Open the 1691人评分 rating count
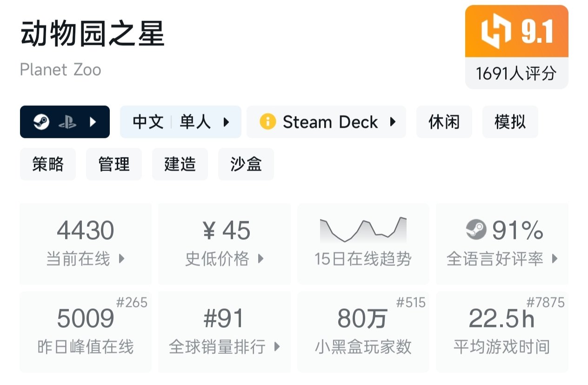Image resolution: width=588 pixels, height=385 pixels. click(x=516, y=73)
